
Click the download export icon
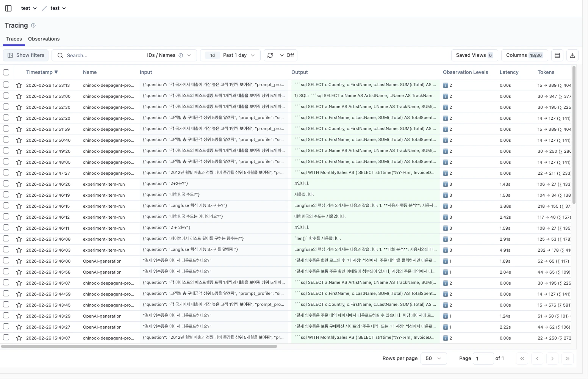(572, 55)
